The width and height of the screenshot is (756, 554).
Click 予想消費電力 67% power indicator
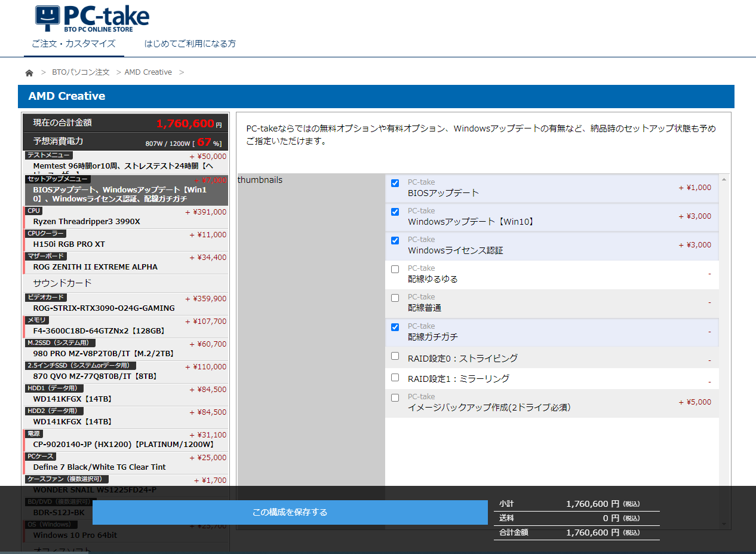[x=126, y=142]
